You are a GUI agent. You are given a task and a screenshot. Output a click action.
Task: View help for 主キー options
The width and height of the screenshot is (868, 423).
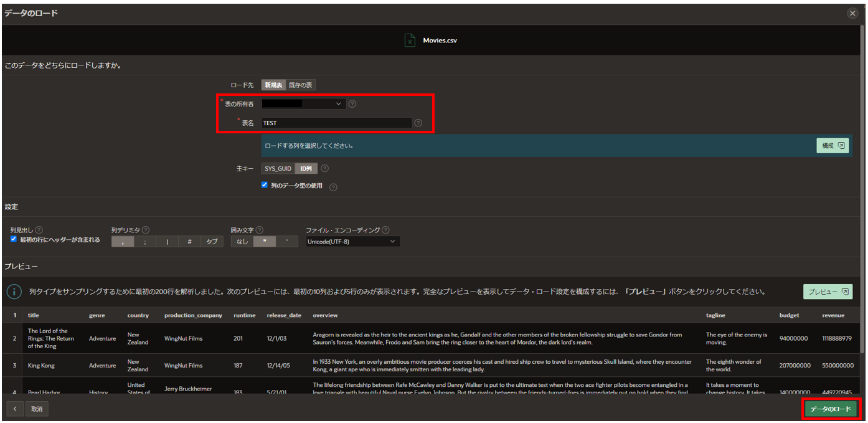click(324, 168)
